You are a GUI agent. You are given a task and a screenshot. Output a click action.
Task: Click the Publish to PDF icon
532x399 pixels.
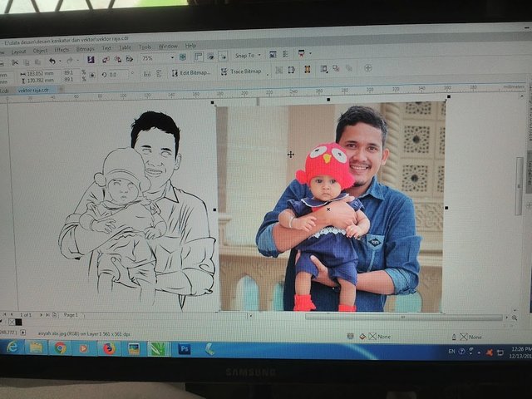[130, 59]
